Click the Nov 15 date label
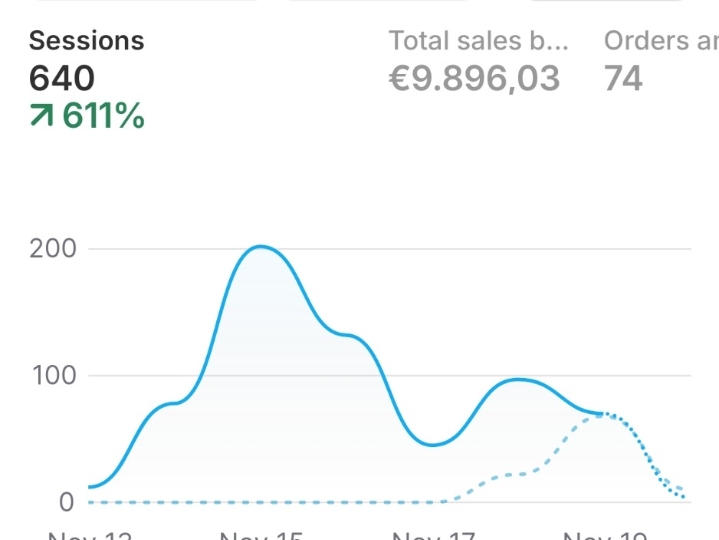This screenshot has height=540, width=719. coord(261,535)
